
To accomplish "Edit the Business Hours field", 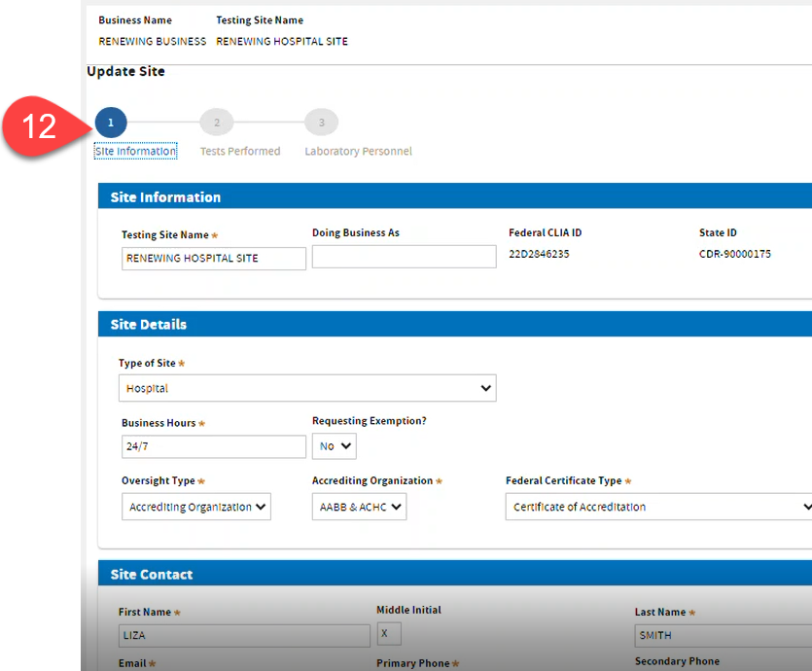I will coord(213,446).
